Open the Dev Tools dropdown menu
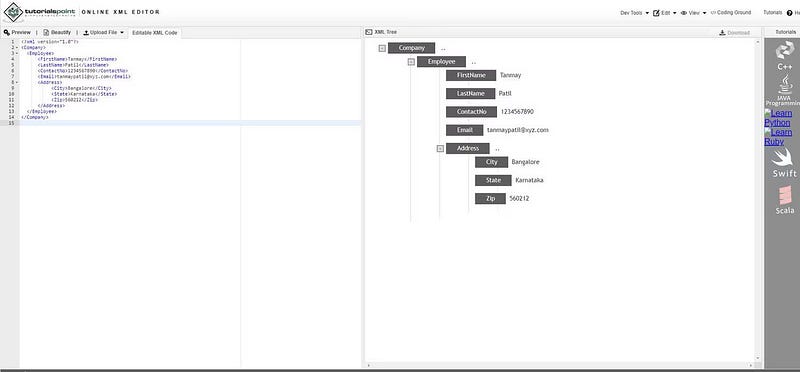 pos(634,13)
